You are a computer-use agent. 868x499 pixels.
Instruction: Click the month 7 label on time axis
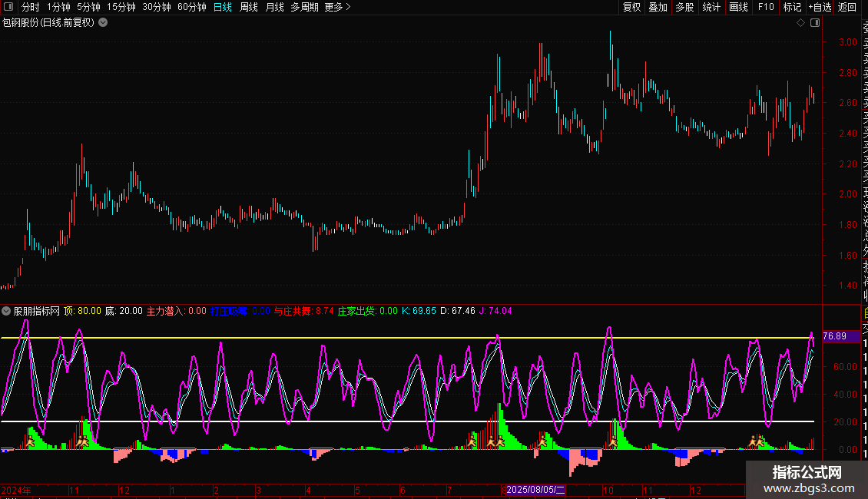pyautogui.click(x=449, y=490)
